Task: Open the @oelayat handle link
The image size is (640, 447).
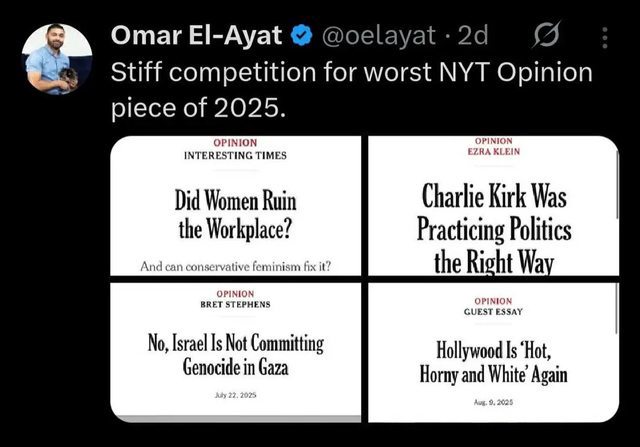Action: coord(378,38)
